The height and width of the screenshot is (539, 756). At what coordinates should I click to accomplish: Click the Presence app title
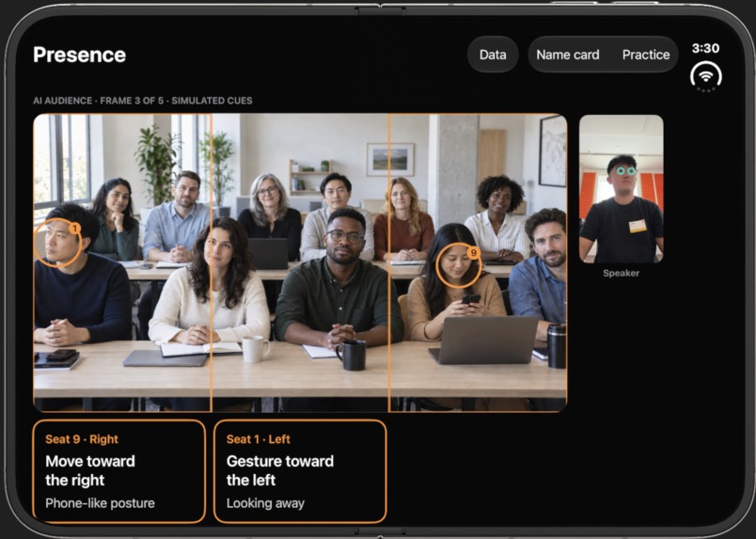80,55
